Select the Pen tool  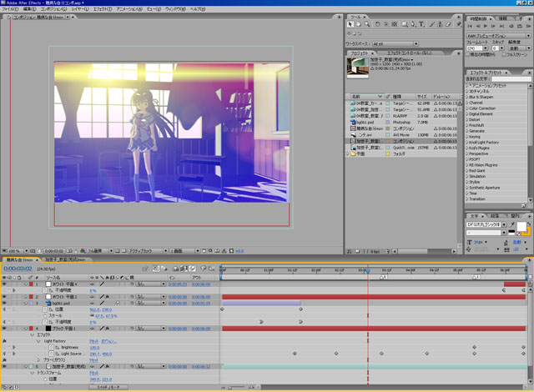[413, 24]
